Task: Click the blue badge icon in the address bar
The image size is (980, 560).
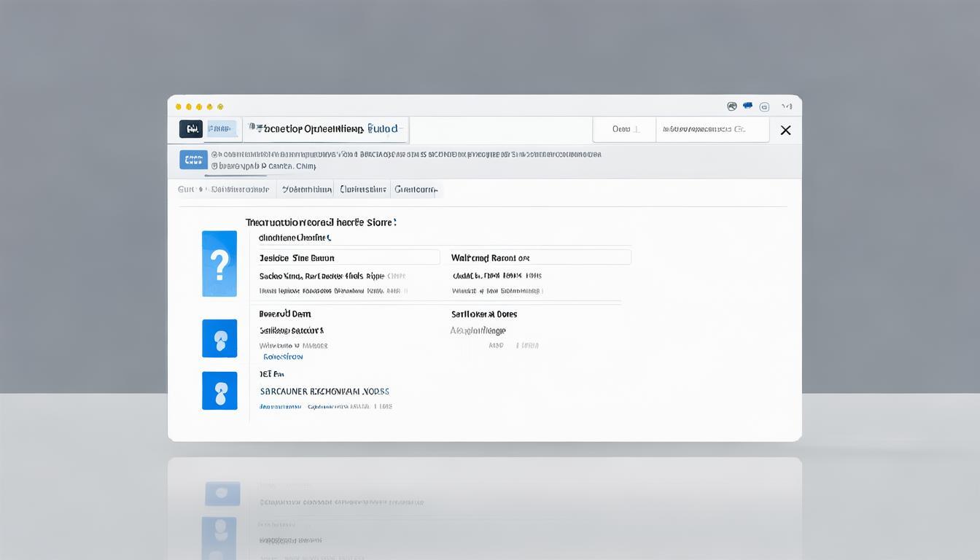Action: click(193, 160)
